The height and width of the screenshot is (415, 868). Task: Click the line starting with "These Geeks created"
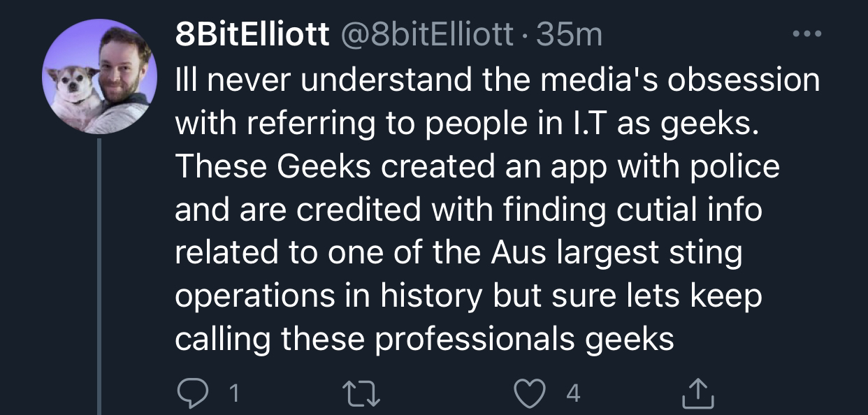point(477,167)
